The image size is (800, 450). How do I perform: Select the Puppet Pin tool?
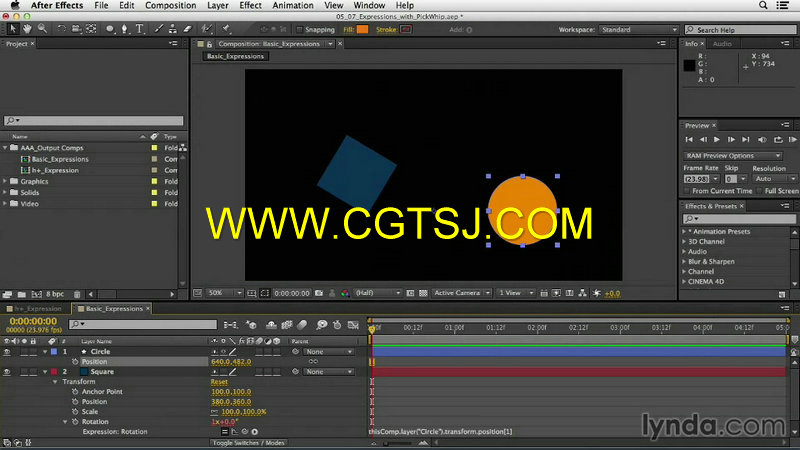tap(227, 29)
